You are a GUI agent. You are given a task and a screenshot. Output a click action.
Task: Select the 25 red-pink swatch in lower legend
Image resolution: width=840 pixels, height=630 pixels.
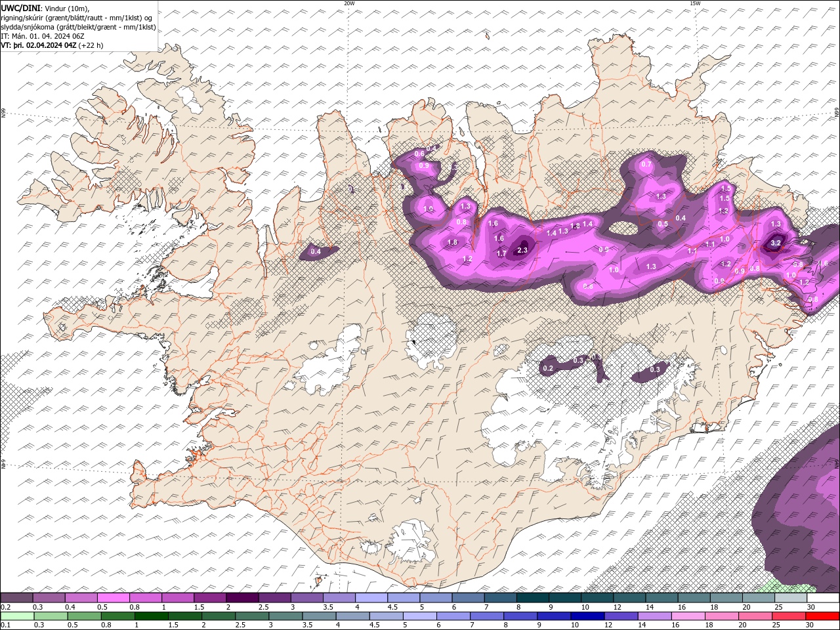(x=788, y=616)
